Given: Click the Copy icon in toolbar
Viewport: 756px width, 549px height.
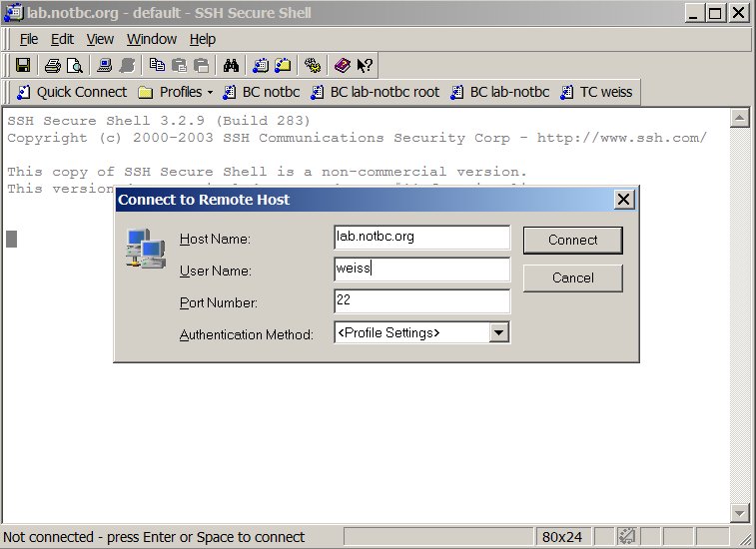Looking at the screenshot, I should [157, 66].
